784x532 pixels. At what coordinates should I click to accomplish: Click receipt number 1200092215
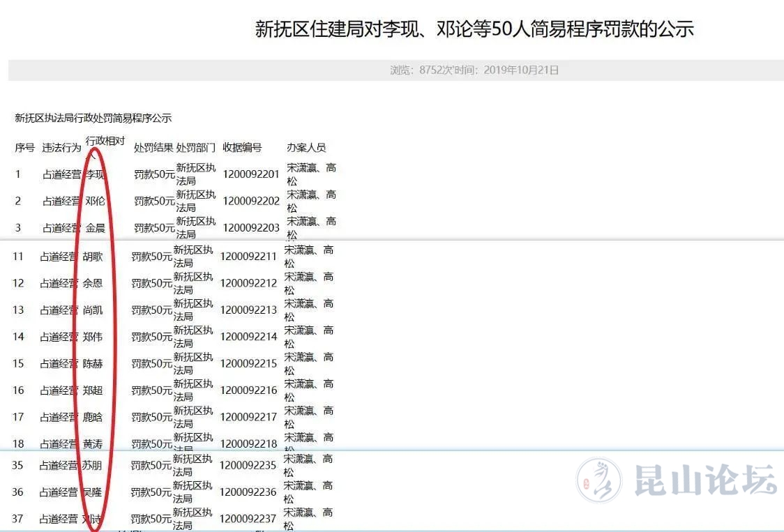click(248, 364)
